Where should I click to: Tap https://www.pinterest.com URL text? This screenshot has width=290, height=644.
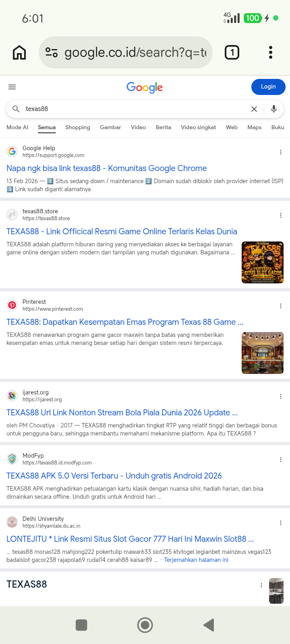pos(53,309)
